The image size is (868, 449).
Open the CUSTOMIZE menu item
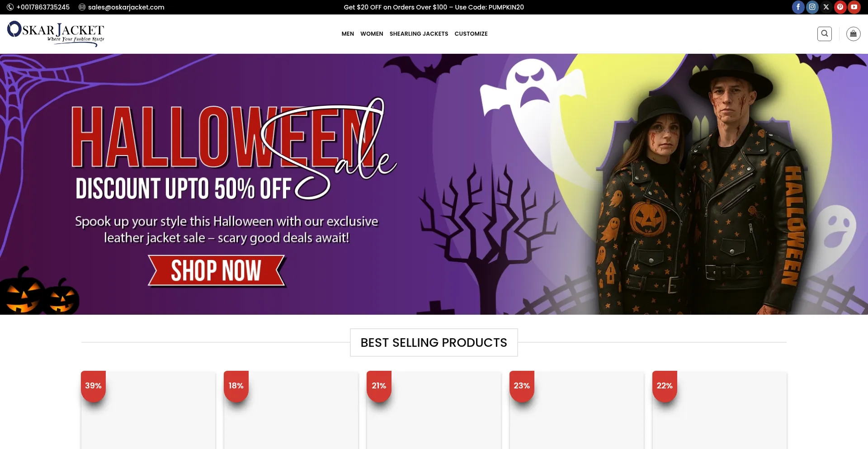[471, 34]
